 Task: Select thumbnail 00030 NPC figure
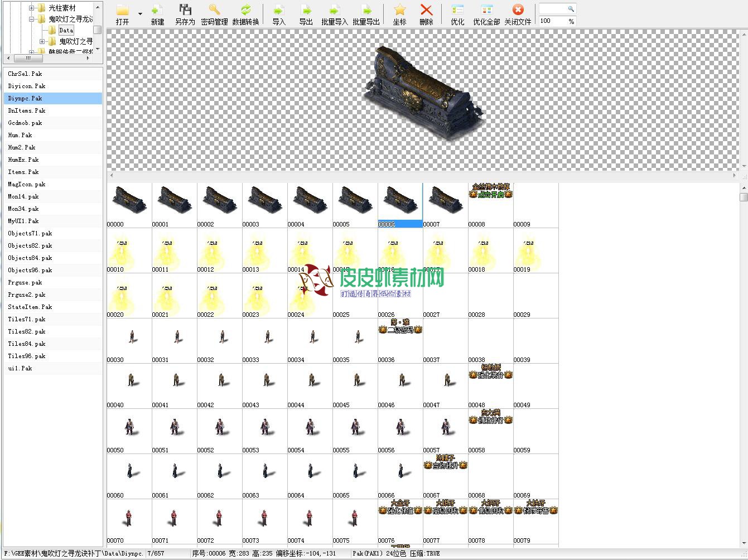tap(129, 341)
